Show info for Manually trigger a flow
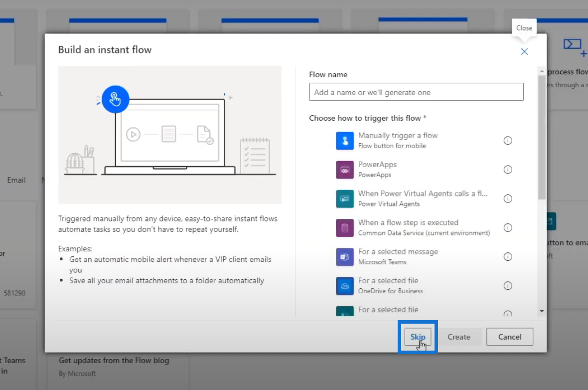This screenshot has width=588, height=390. click(508, 140)
